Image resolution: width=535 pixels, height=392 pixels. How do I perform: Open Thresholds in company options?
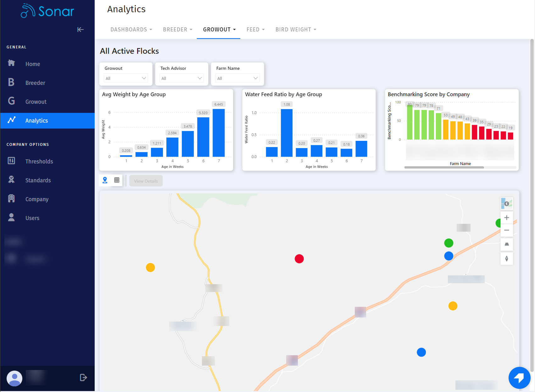[47, 161]
